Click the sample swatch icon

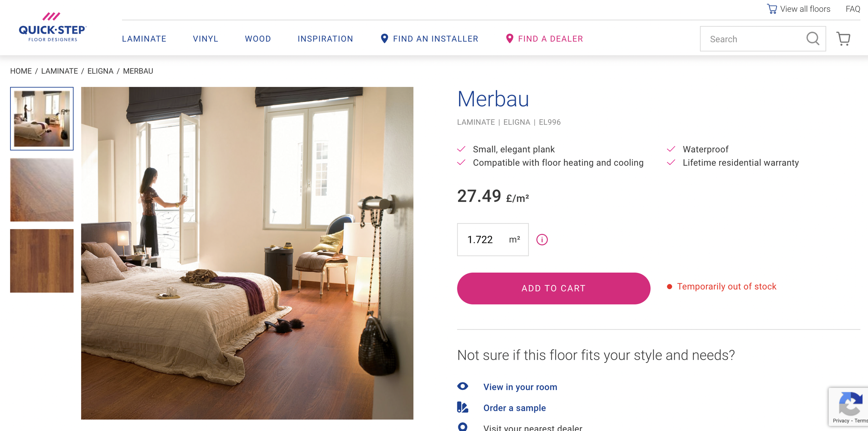point(462,407)
